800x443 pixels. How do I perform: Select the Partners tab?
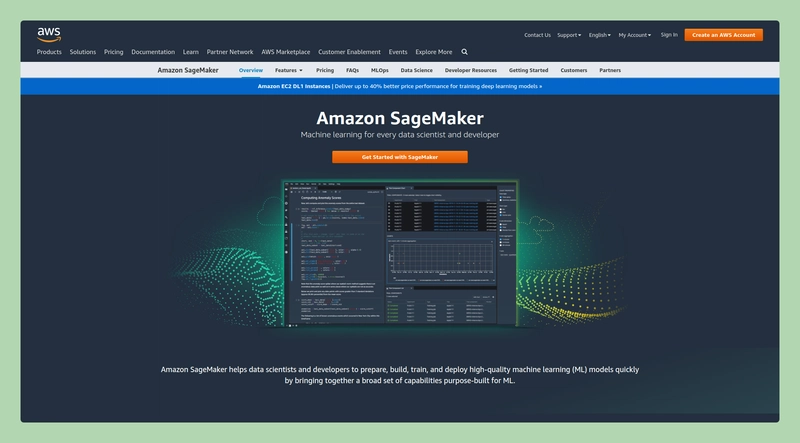click(610, 70)
